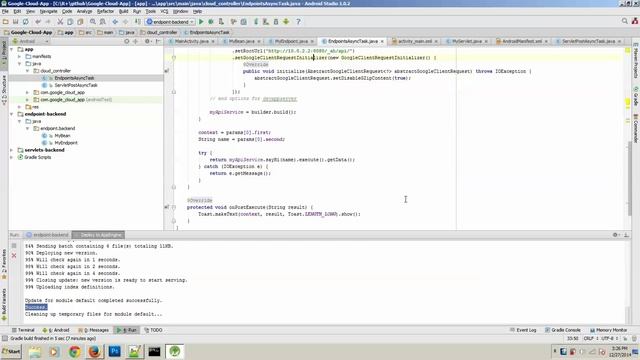Screen dimensions: 640x360
Task: Open the Android tool window button
Action: [x=56, y=330]
